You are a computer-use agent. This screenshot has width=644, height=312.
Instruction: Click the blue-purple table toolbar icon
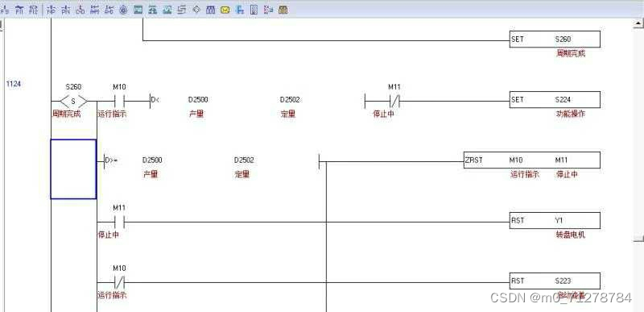click(211, 10)
